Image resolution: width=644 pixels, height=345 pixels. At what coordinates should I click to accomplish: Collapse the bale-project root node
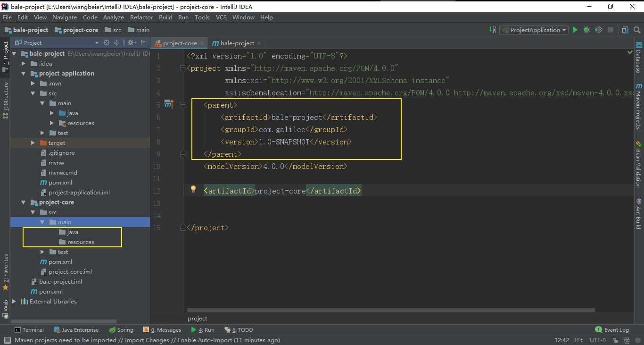tap(14, 53)
